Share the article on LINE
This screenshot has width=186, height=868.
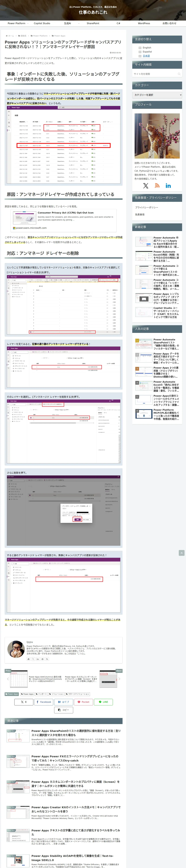[x=103, y=702]
